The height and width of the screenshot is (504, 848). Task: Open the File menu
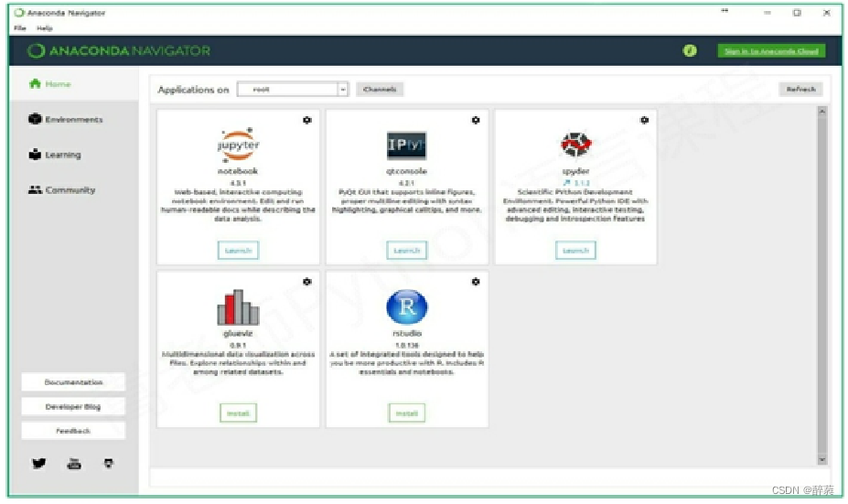point(20,28)
